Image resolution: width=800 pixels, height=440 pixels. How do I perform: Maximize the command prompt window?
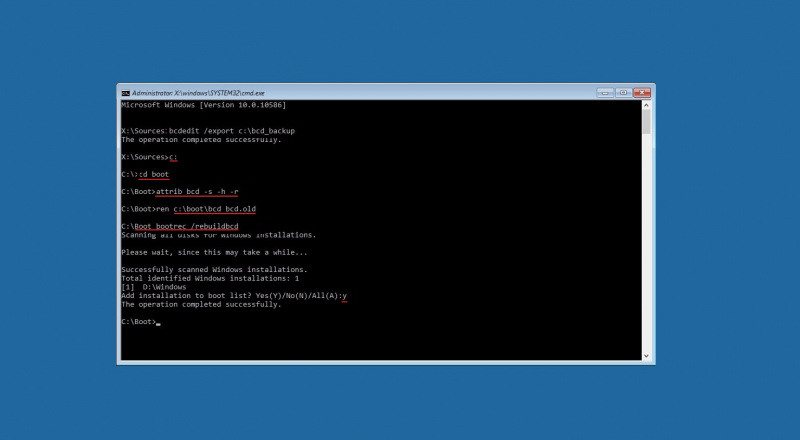tap(623, 93)
